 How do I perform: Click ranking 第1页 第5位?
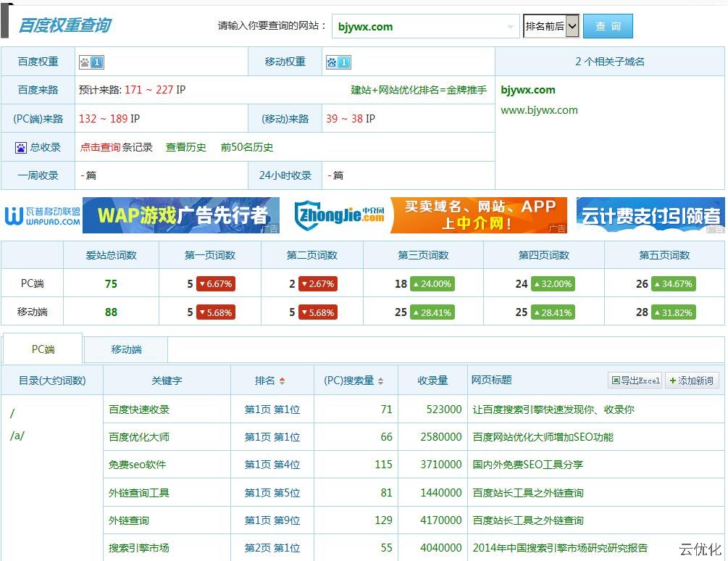tap(272, 492)
